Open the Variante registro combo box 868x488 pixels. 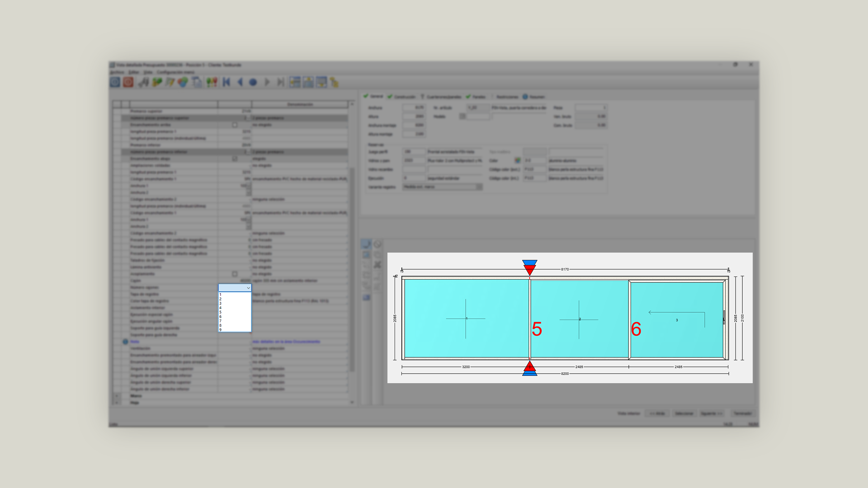tap(443, 187)
